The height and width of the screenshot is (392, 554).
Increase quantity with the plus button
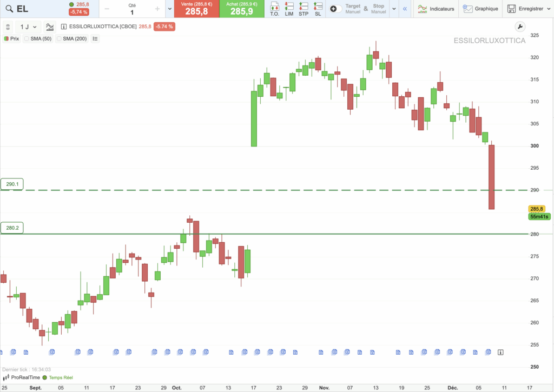click(x=157, y=9)
